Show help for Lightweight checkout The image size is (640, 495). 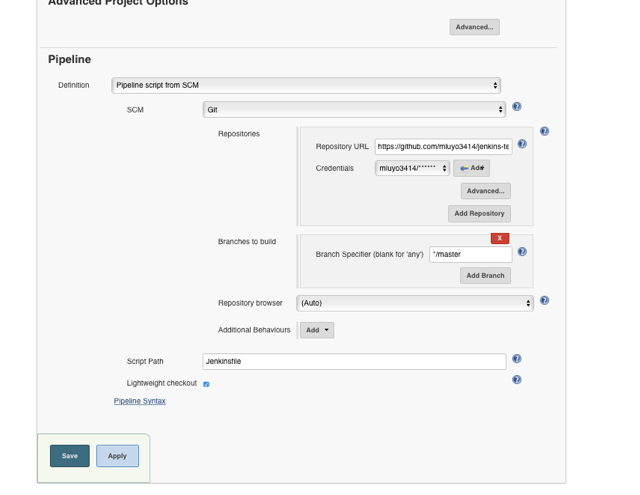[x=516, y=380]
